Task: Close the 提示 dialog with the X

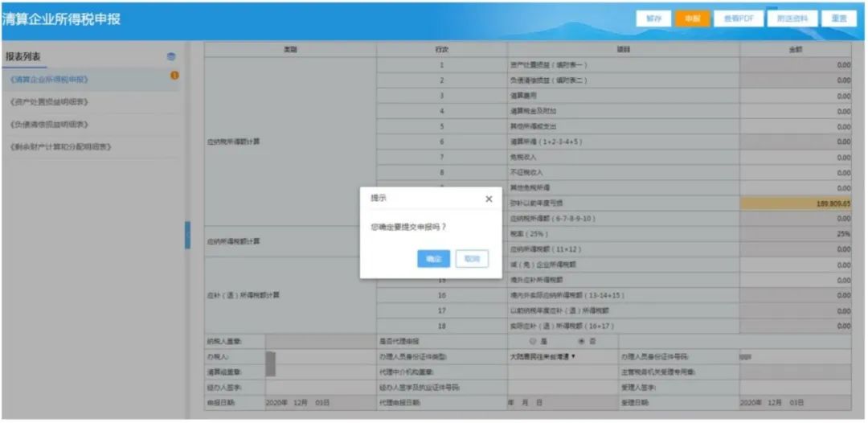Action: pos(489,199)
